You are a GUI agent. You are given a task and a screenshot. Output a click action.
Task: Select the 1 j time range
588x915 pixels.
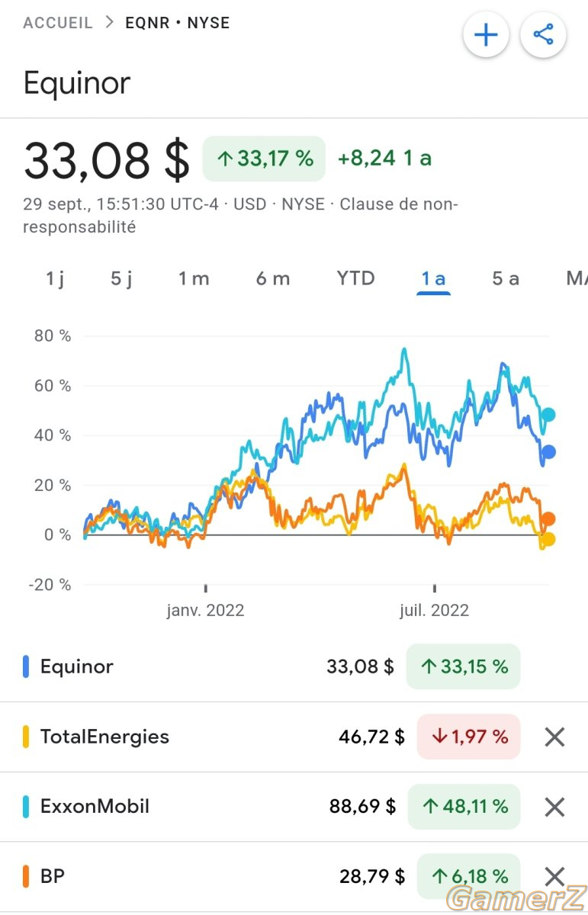[55, 278]
